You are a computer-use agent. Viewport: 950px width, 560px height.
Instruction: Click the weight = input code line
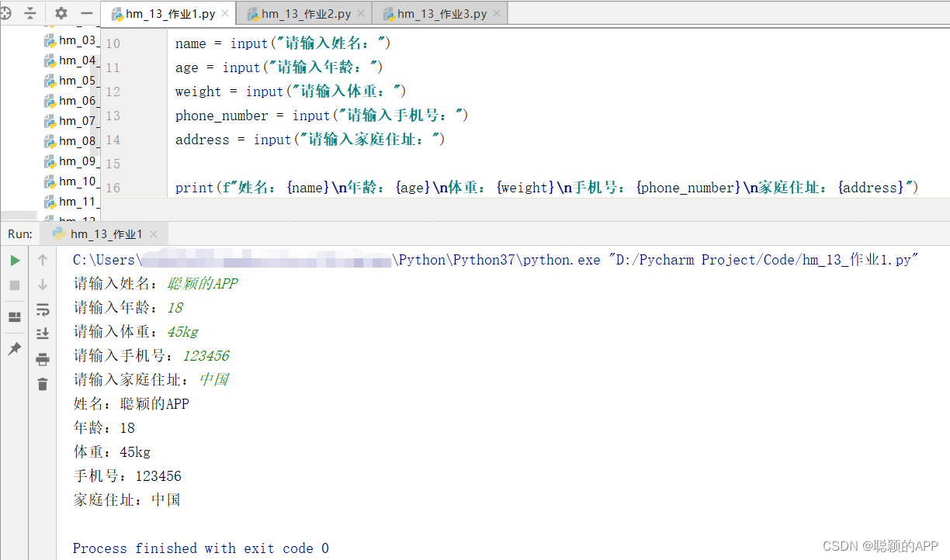tap(291, 92)
